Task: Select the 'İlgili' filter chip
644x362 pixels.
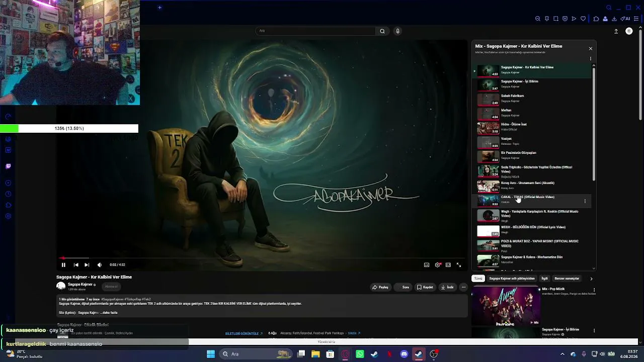Action: [544, 279]
